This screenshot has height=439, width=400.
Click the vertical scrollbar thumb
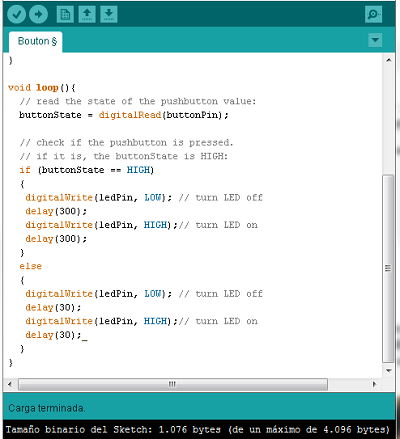(x=388, y=268)
